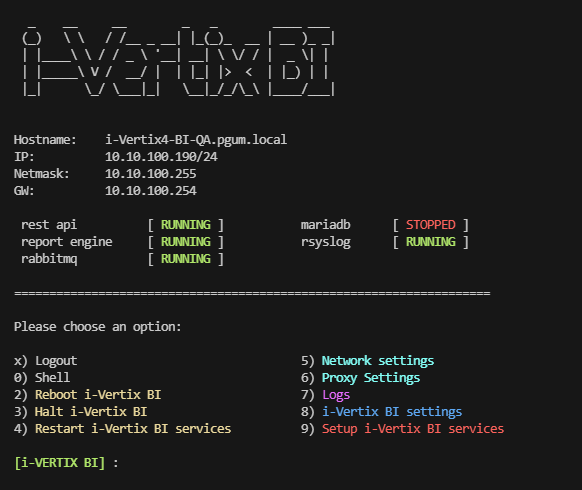
Task: Click the hostname i-Vertix4-BI-QA.pgum.local
Action: [196, 140]
